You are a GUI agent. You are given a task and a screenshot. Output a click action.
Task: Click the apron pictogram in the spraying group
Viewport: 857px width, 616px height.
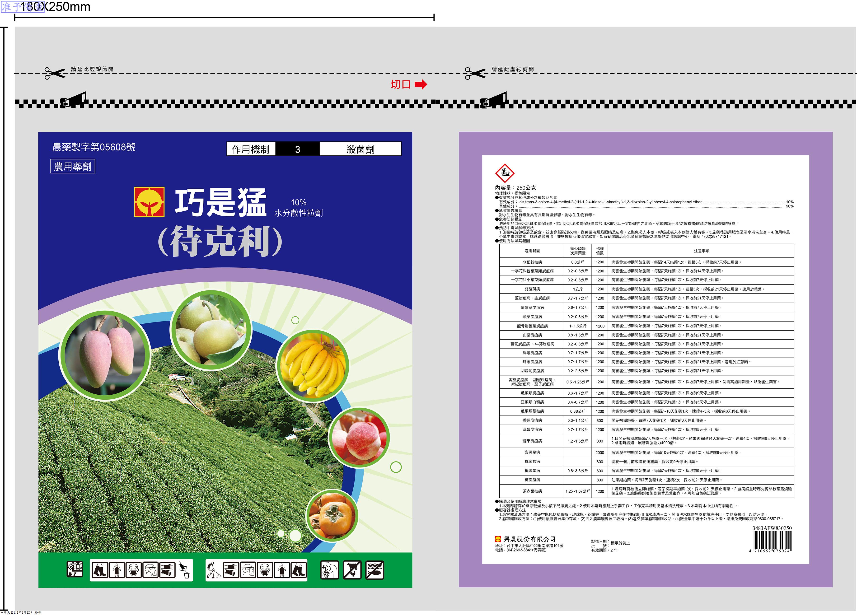coord(281,570)
